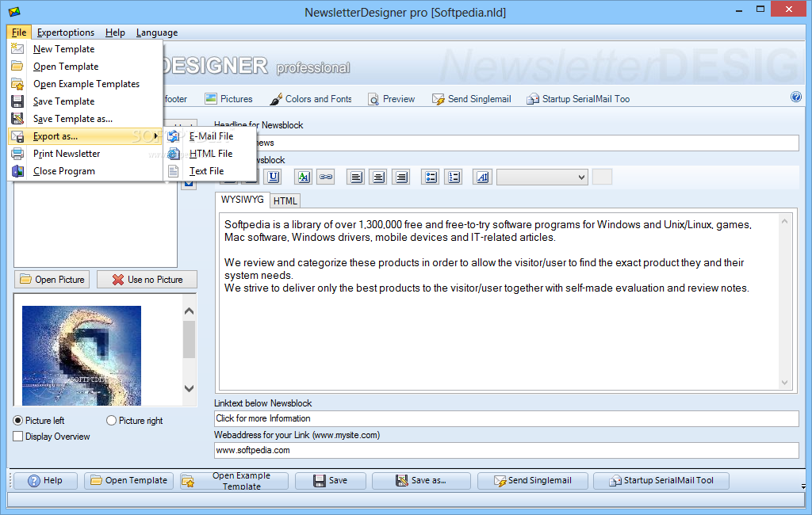Click the bottom Save button
The image size is (812, 515).
pos(331,480)
